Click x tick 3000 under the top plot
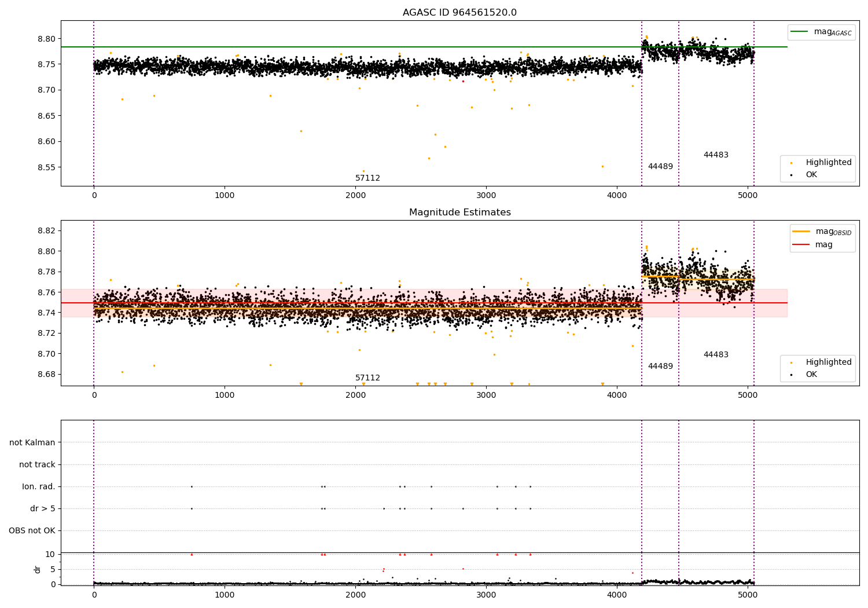Screen dimensions: 868x608 [486, 195]
